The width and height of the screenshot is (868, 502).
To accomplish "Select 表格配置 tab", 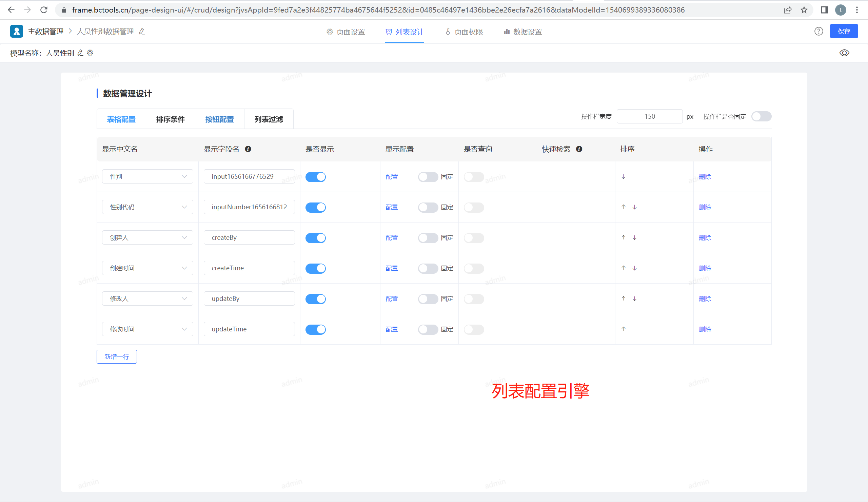I will [x=121, y=119].
